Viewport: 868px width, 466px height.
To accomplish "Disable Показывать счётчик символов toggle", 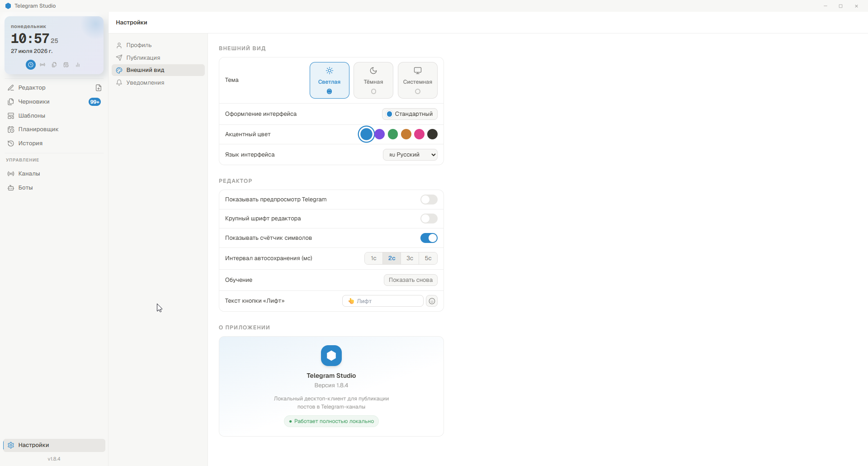I will [429, 238].
